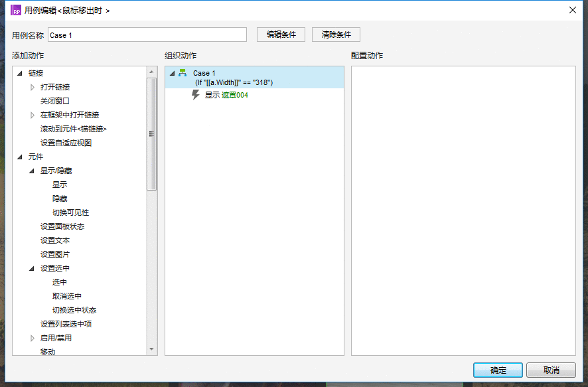
Task: Click the Case 1 condition tree icon
Action: point(183,73)
